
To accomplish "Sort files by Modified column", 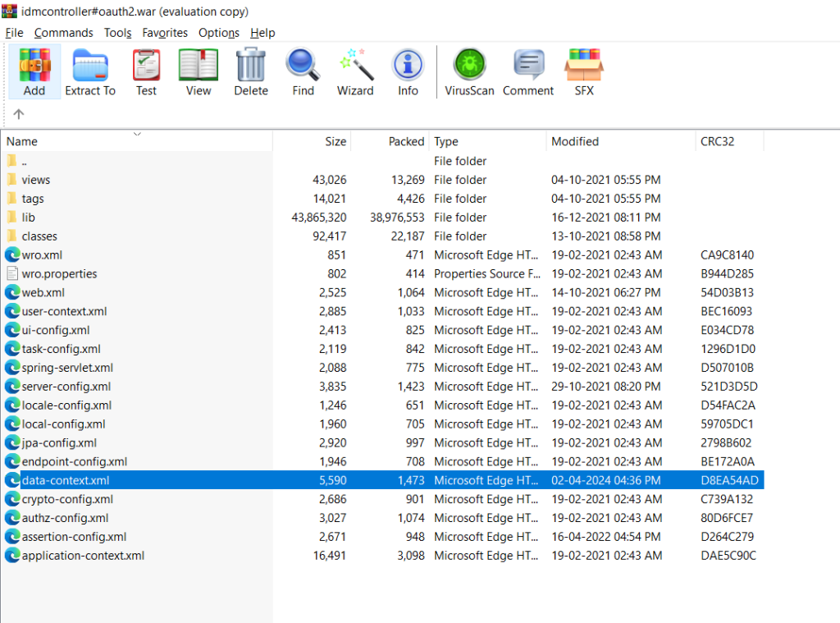I will click(x=575, y=141).
